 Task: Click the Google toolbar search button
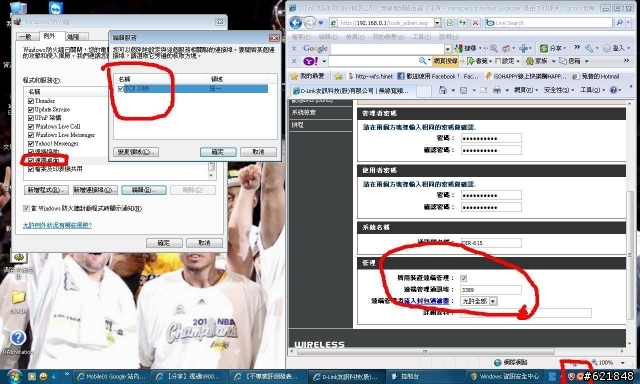(467, 48)
